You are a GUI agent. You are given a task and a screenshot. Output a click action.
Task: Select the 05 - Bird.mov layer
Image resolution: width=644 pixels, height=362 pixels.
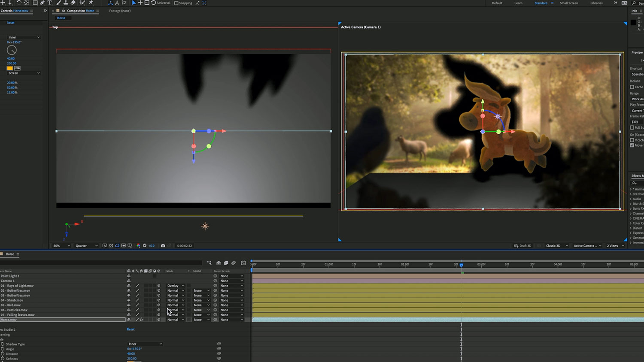pyautogui.click(x=14, y=305)
